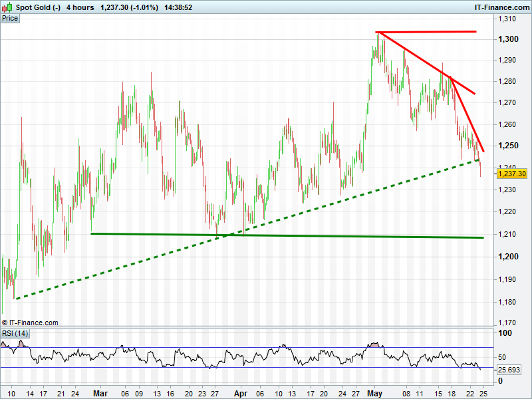This screenshot has height=399, width=532.
Task: Click the 1,300 price axis label
Action: (x=508, y=39)
